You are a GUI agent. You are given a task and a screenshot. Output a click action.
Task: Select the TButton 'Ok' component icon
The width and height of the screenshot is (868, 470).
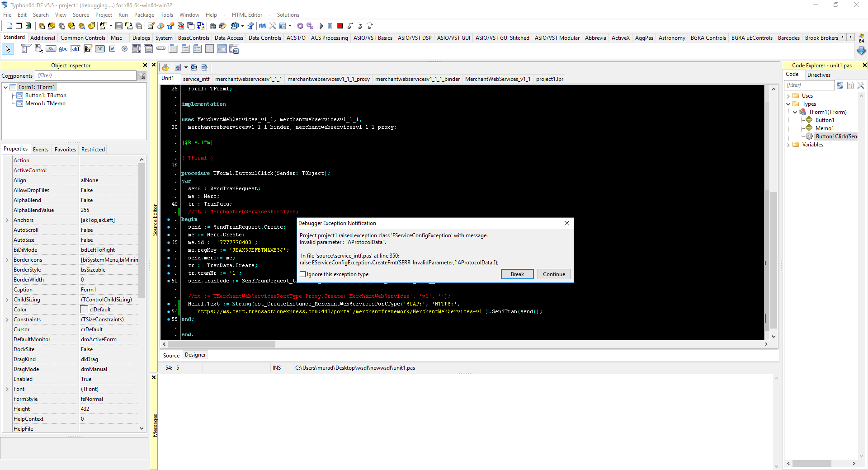[51, 49]
